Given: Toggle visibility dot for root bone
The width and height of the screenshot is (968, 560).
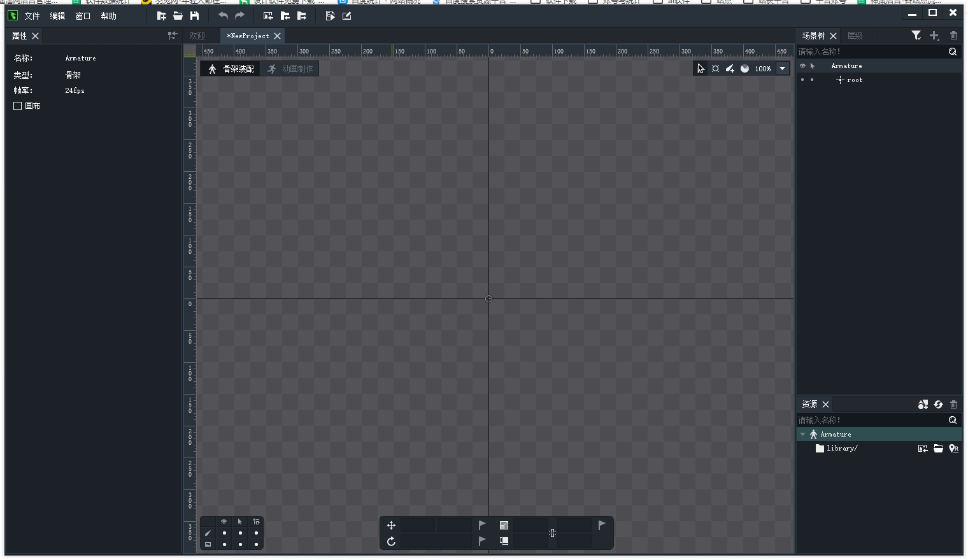Looking at the screenshot, I should tap(802, 80).
